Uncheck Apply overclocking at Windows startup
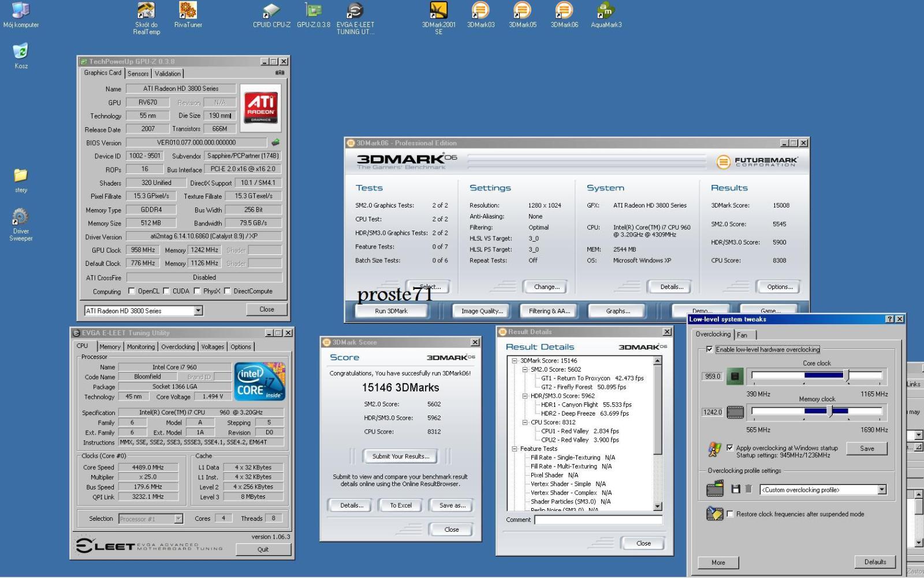 click(x=730, y=448)
